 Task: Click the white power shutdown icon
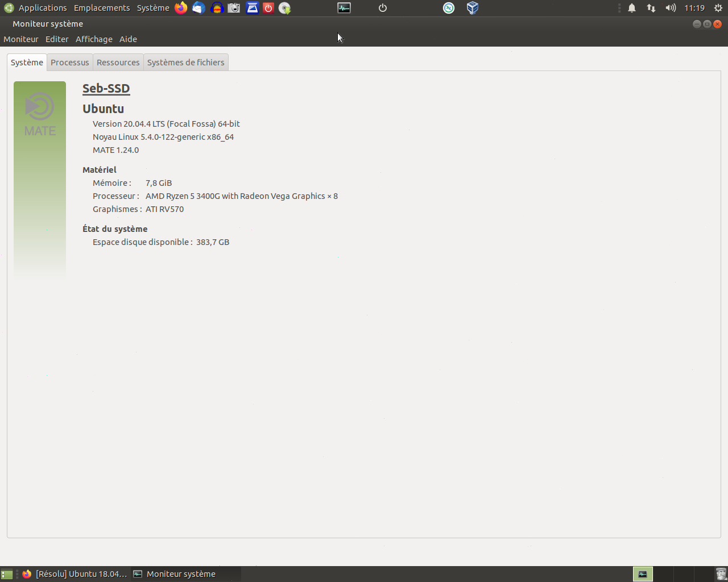point(383,8)
